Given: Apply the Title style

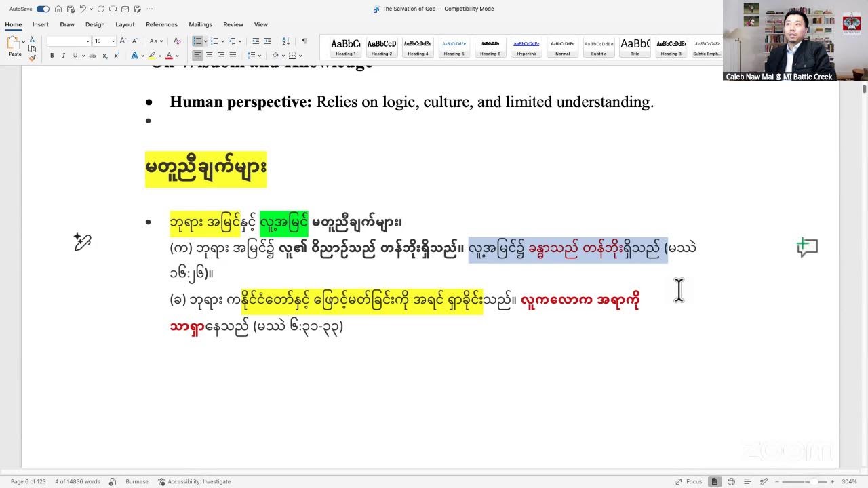Looking at the screenshot, I should 635,47.
